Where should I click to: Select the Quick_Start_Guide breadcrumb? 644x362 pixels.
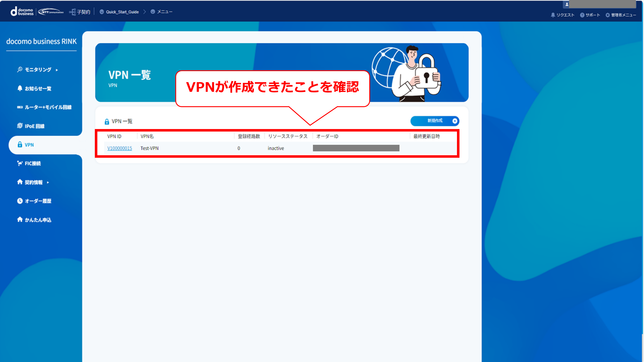122,12
